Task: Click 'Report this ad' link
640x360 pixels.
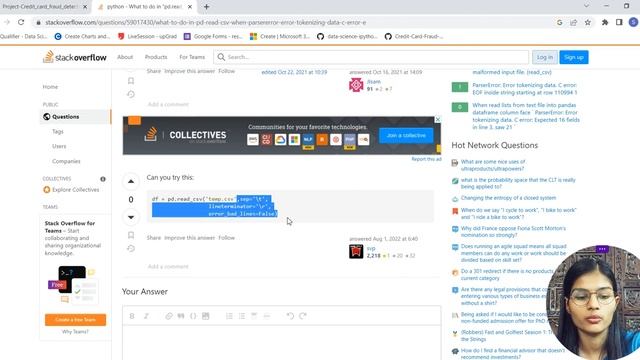Action: [x=426, y=159]
